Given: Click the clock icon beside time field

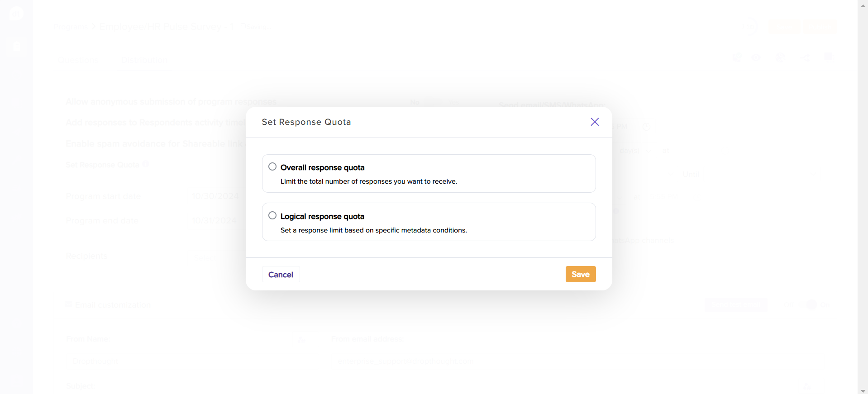Looking at the screenshot, I should 646,127.
